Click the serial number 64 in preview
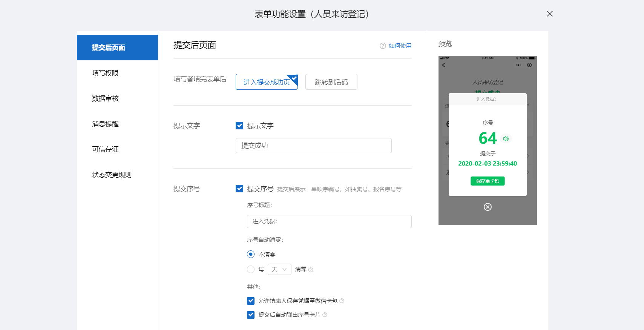The height and width of the screenshot is (330, 644). pos(488,138)
